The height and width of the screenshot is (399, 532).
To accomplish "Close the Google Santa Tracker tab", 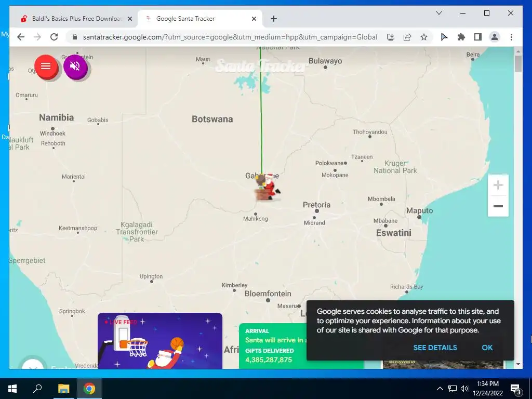I will [254, 19].
